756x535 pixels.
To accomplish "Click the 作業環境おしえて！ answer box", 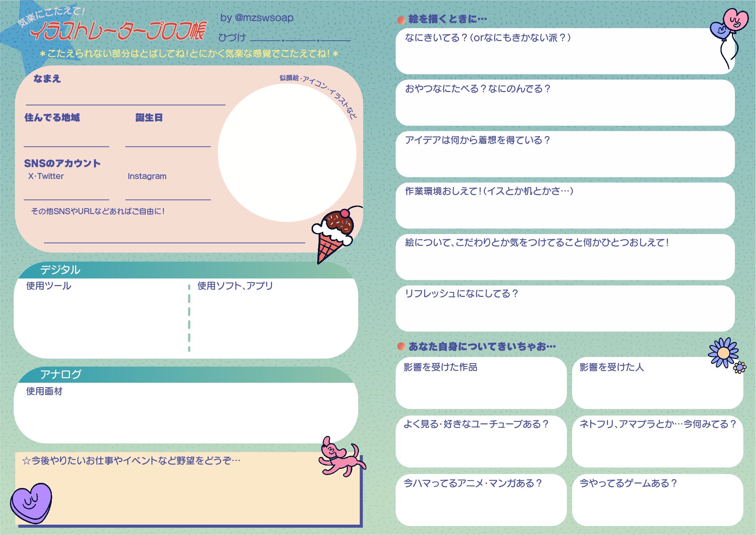I will click(x=565, y=205).
